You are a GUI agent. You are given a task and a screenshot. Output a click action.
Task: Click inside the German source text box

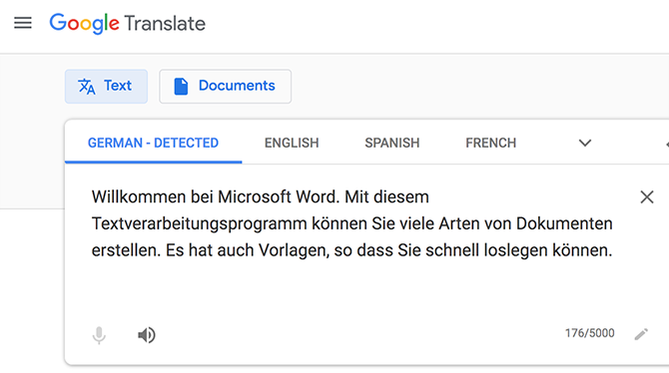pos(352,224)
